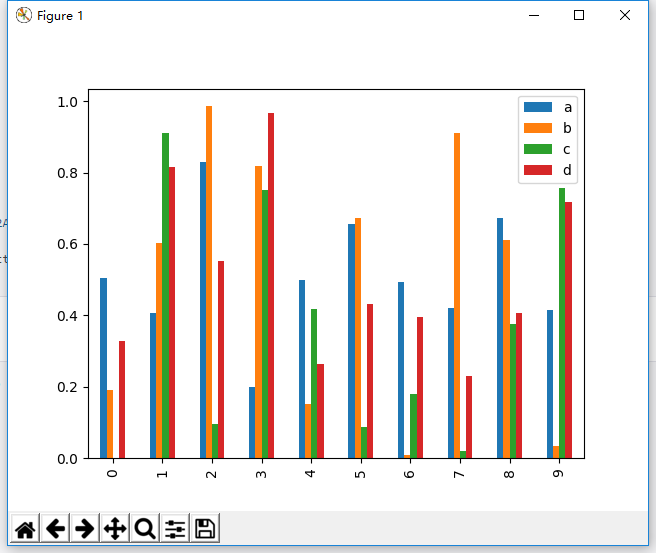Viewport: 656px width, 553px height.
Task: Click blue bar in group 0
Action: pos(103,368)
